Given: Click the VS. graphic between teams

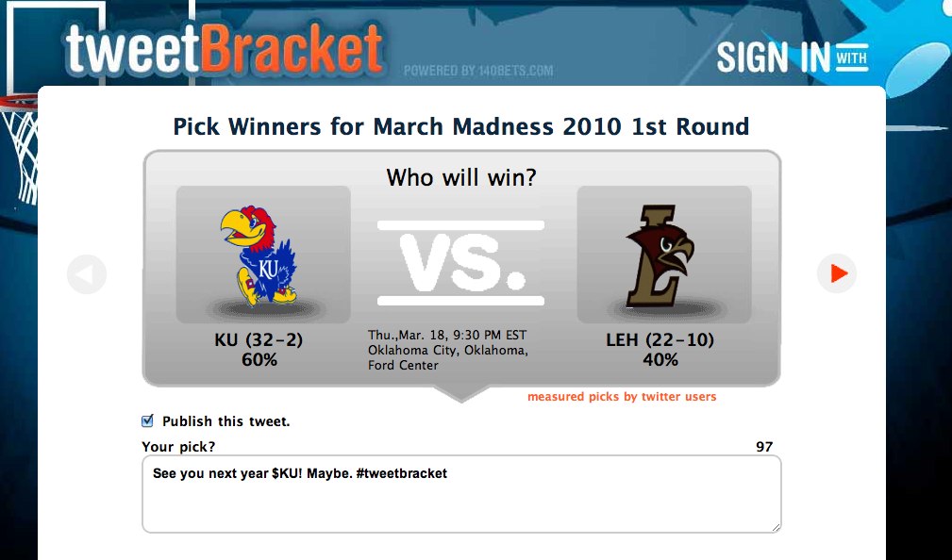Looking at the screenshot, I should pos(460,263).
